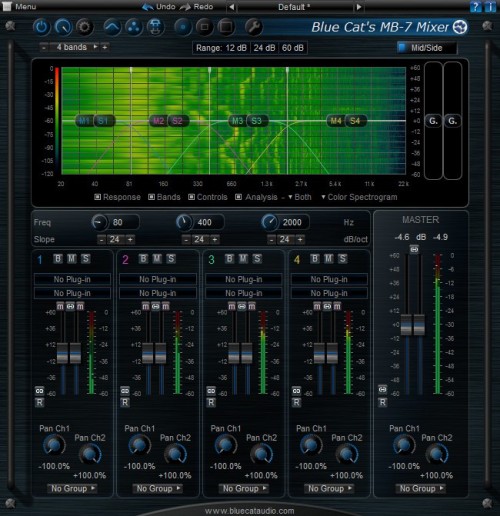The width and height of the screenshot is (500, 516).
Task: Undo the last change
Action: tap(159, 7)
